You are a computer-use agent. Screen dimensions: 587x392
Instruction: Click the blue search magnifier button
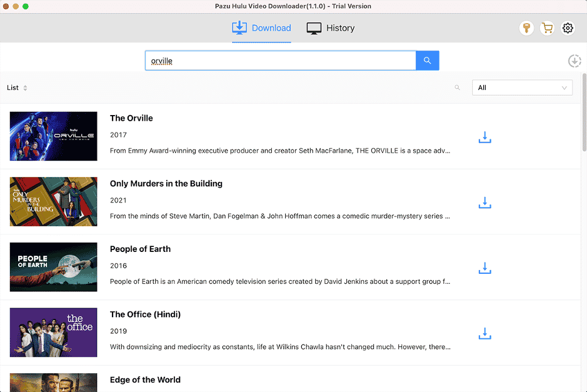[427, 60]
